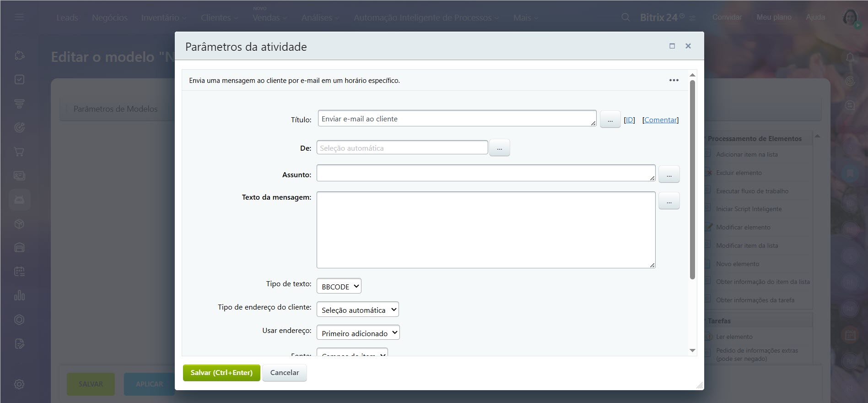Open the tasks checkmark icon in the left sidebar
The width and height of the screenshot is (868, 403).
pos(19,80)
